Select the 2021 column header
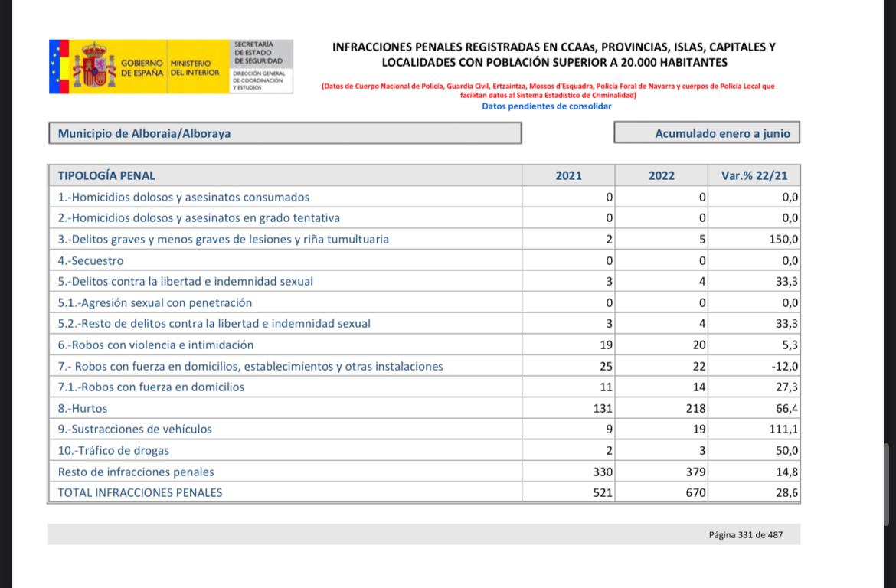The width and height of the screenshot is (896, 588). click(567, 175)
